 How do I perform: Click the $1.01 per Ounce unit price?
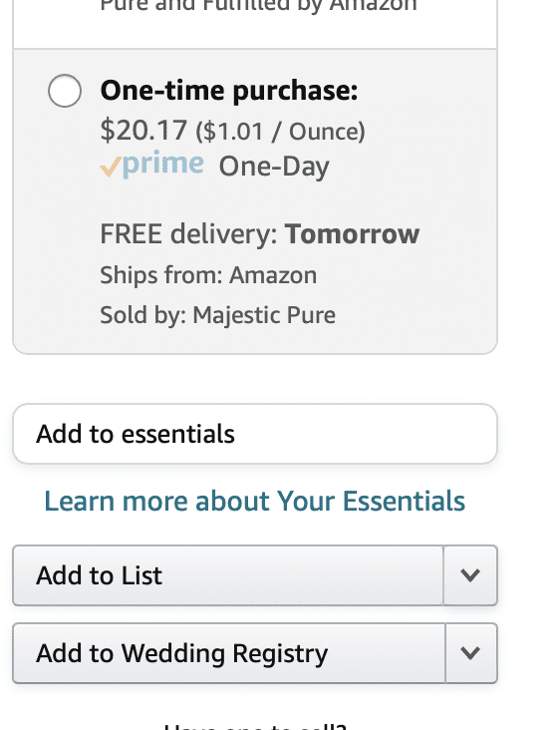(280, 132)
